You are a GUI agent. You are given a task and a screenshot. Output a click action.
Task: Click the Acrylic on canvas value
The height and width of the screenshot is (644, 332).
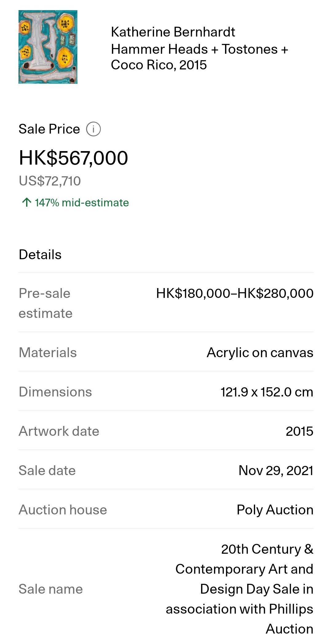[x=260, y=353]
